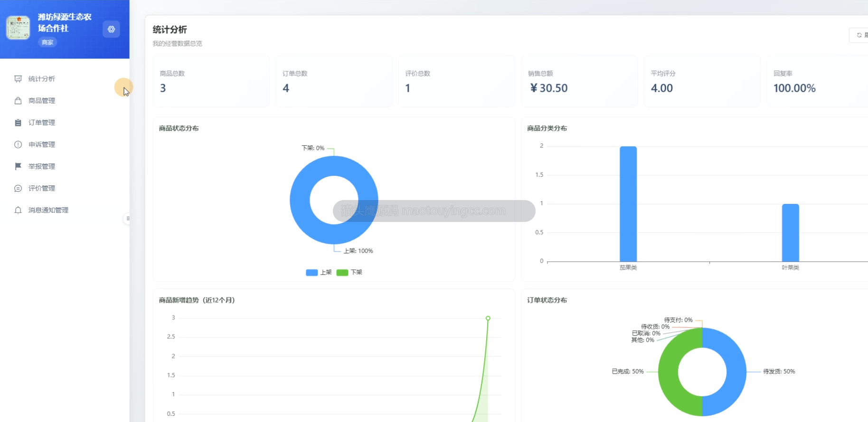Viewport: 868px width, 422px height.
Task: Click the label 其他: 0%
Action: [x=642, y=340]
